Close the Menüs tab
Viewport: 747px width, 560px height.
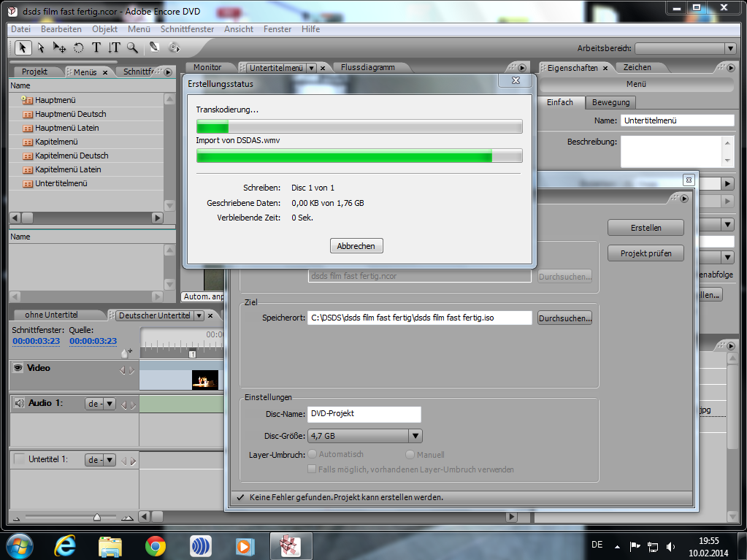(x=105, y=72)
